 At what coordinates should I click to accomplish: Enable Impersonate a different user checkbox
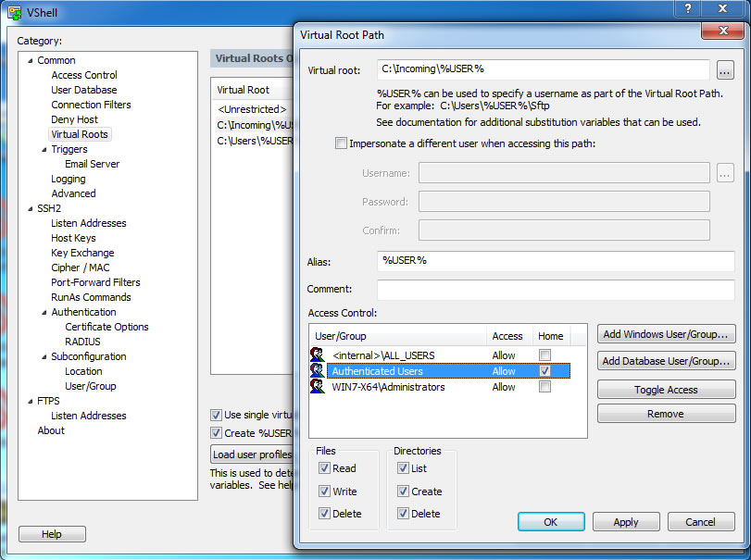(x=342, y=143)
